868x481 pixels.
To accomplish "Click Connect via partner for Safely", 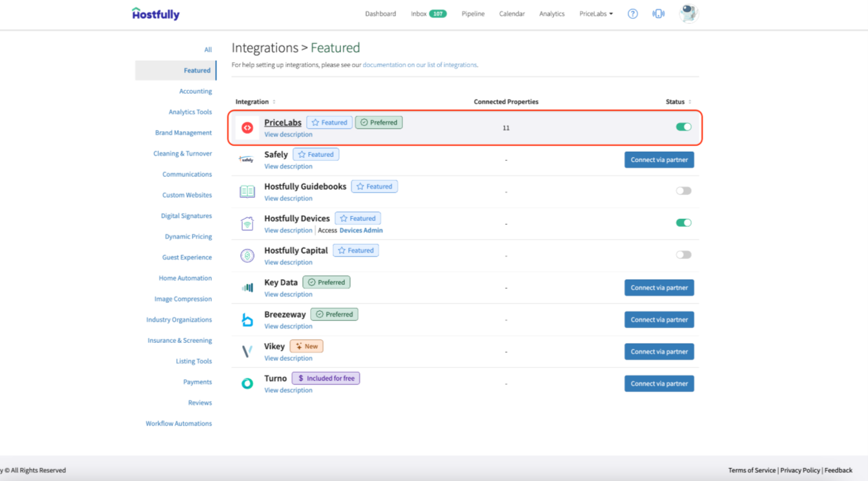I will tap(659, 160).
